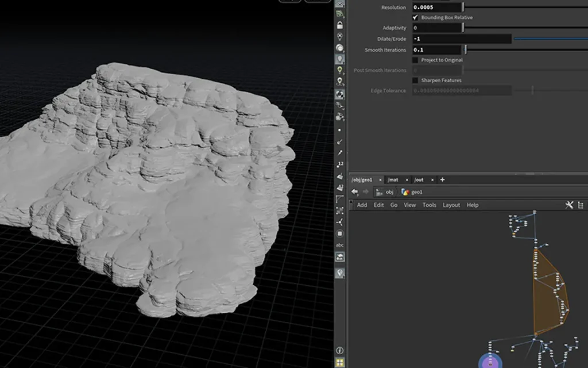Select the highlighted normal lighting bulb
This screenshot has height=368, width=588.
coord(340,59)
